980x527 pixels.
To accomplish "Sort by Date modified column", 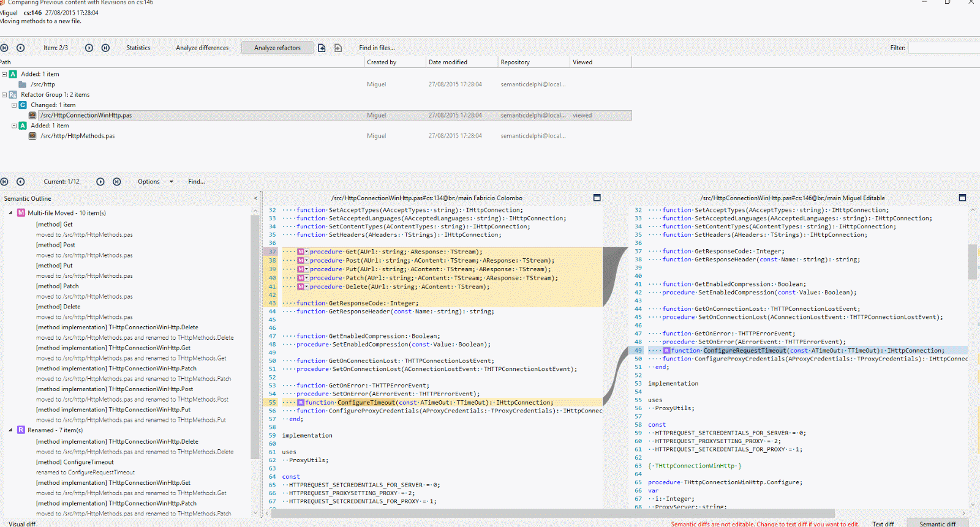I will [x=462, y=62].
